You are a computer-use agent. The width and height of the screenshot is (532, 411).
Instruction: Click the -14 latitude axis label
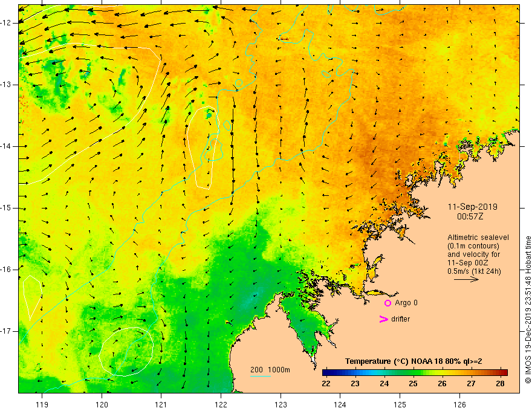point(6,146)
